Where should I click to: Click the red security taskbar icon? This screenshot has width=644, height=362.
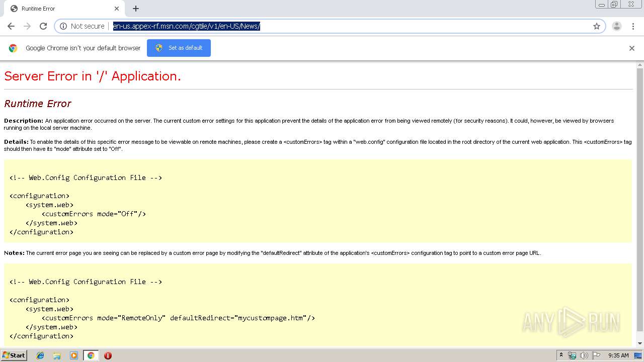tap(108, 355)
